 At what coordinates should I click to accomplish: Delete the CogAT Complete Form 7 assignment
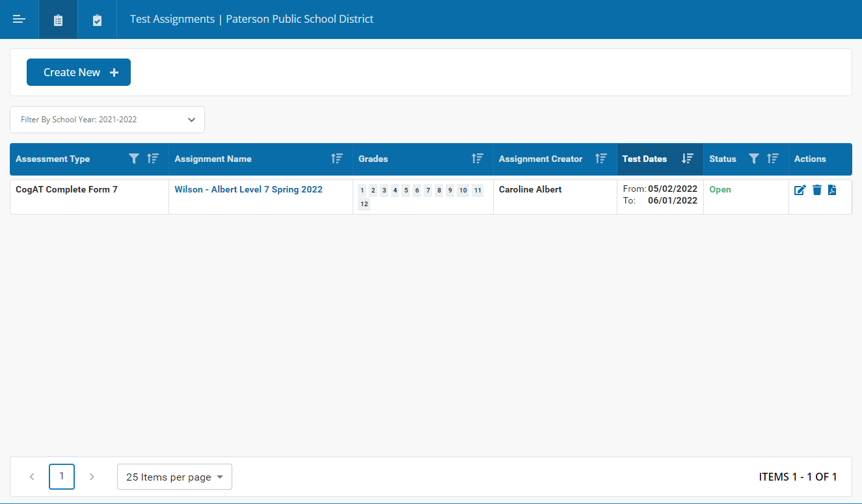point(816,190)
